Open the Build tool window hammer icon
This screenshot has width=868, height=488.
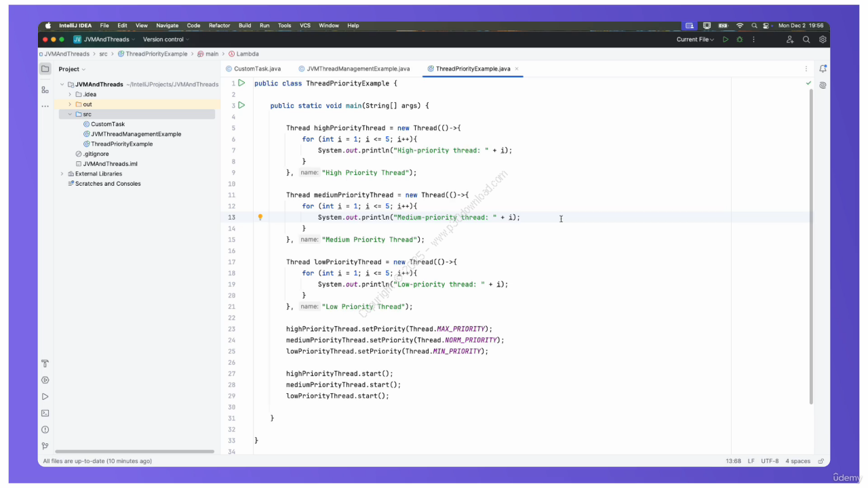[45, 364]
